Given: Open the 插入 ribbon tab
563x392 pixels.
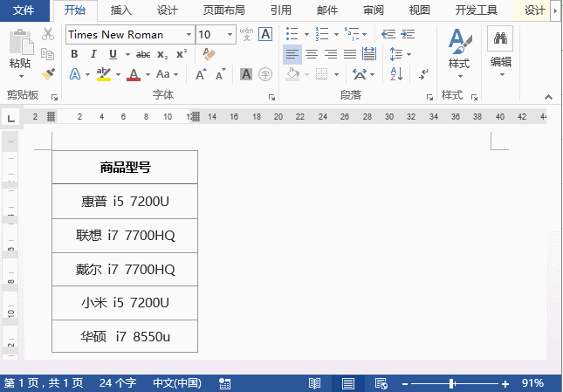Looking at the screenshot, I should click(121, 10).
